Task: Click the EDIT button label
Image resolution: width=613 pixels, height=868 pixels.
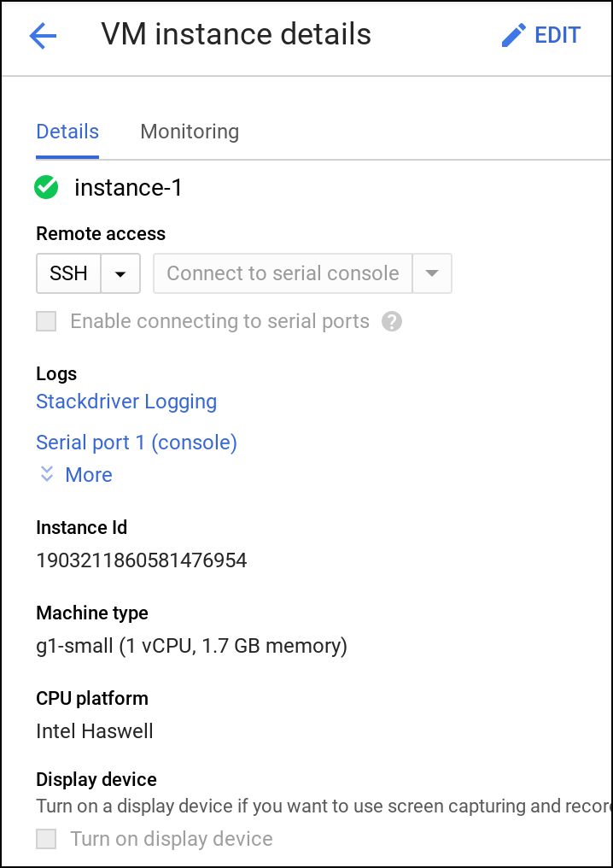Action: click(x=558, y=35)
